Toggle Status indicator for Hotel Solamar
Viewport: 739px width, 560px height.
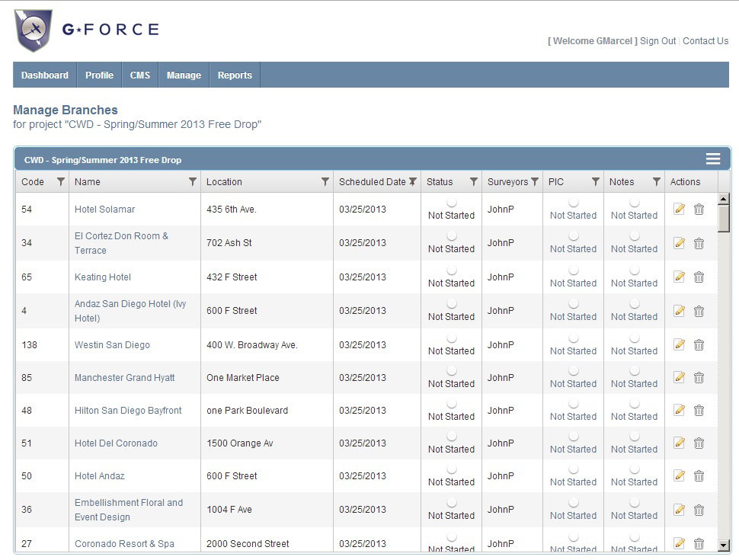pos(452,203)
